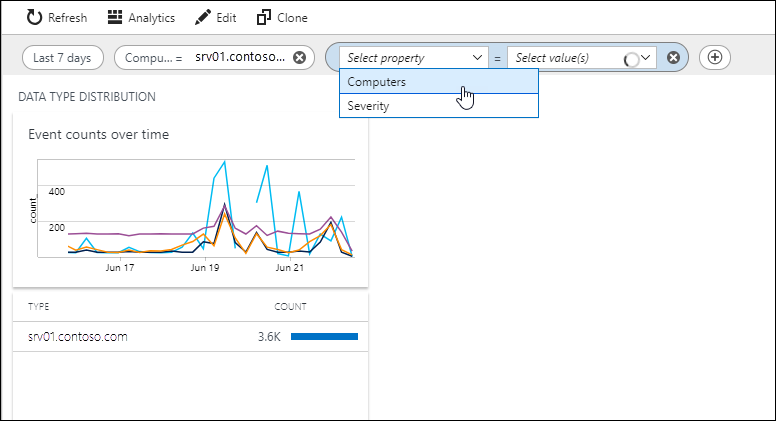This screenshot has height=421, width=776.
Task: Click the Clone duplicate icon
Action: (264, 17)
